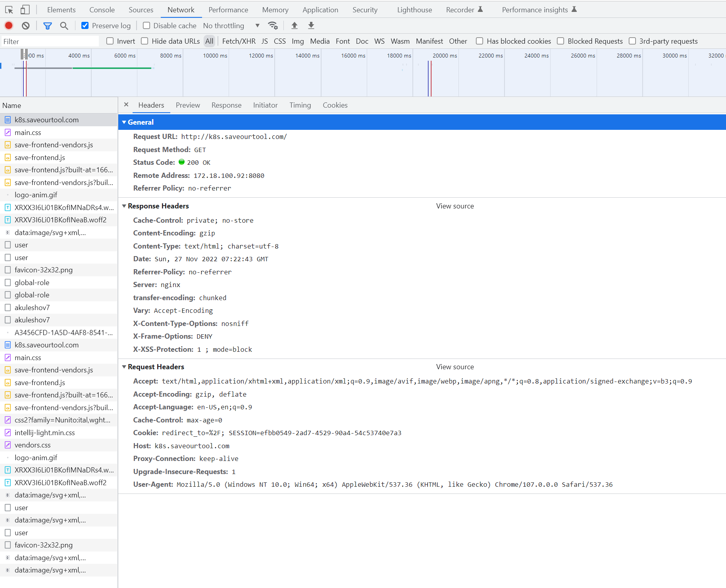726x588 pixels.
Task: Check the Hide data URLs filter
Action: click(x=144, y=41)
